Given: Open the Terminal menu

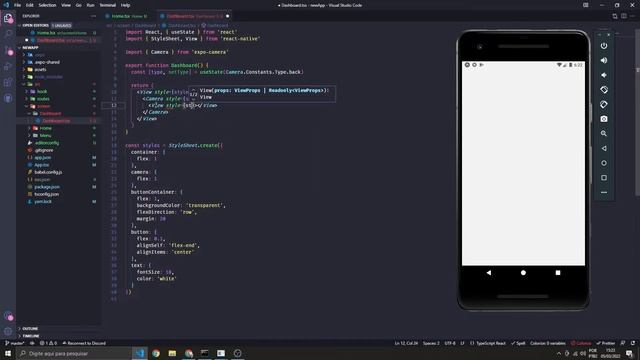Looking at the screenshot, I should [107, 5].
